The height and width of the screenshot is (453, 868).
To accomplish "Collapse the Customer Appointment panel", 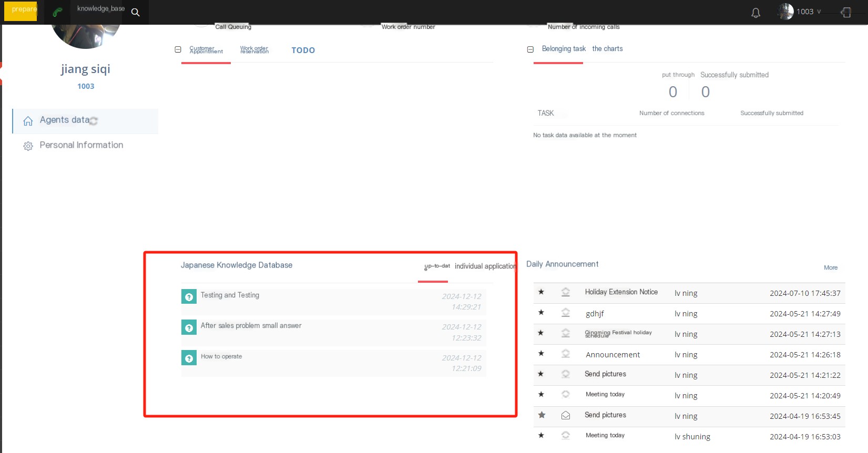I will point(178,49).
